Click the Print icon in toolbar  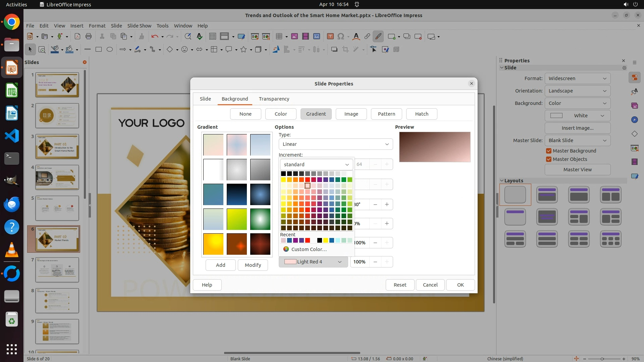[89, 37]
